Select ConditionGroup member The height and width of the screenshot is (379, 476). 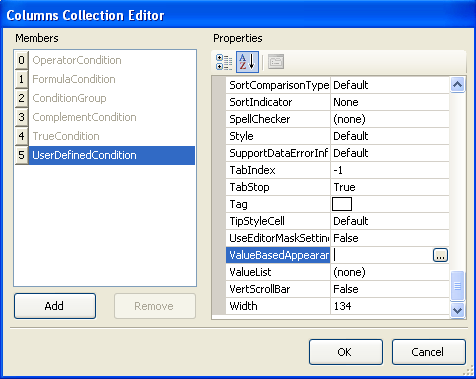coord(112,98)
